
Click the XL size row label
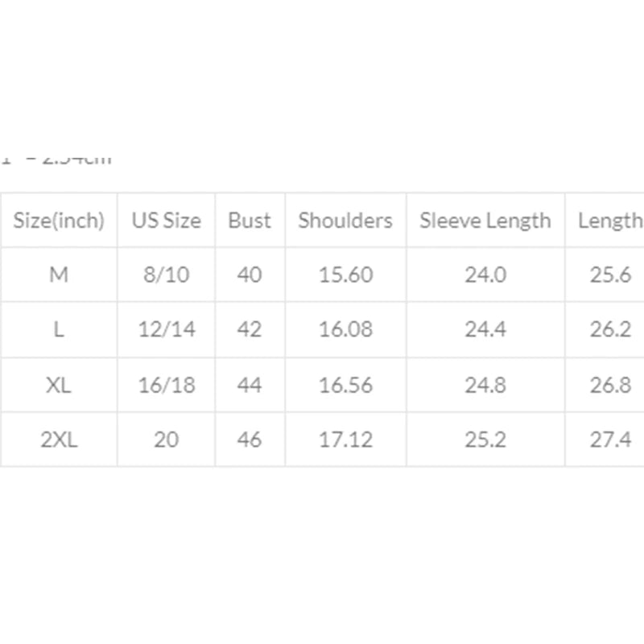[x=59, y=385]
